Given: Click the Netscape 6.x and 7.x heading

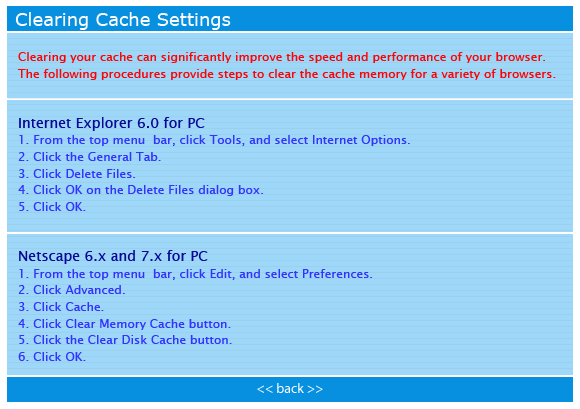Looking at the screenshot, I should tap(113, 256).
